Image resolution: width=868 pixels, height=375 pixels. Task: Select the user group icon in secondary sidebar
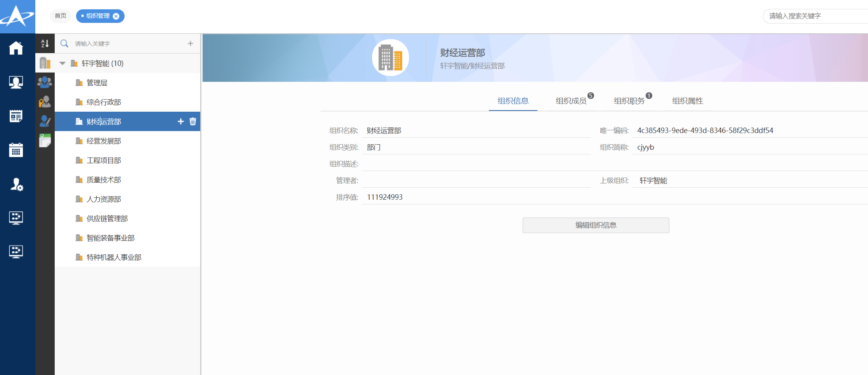45,82
